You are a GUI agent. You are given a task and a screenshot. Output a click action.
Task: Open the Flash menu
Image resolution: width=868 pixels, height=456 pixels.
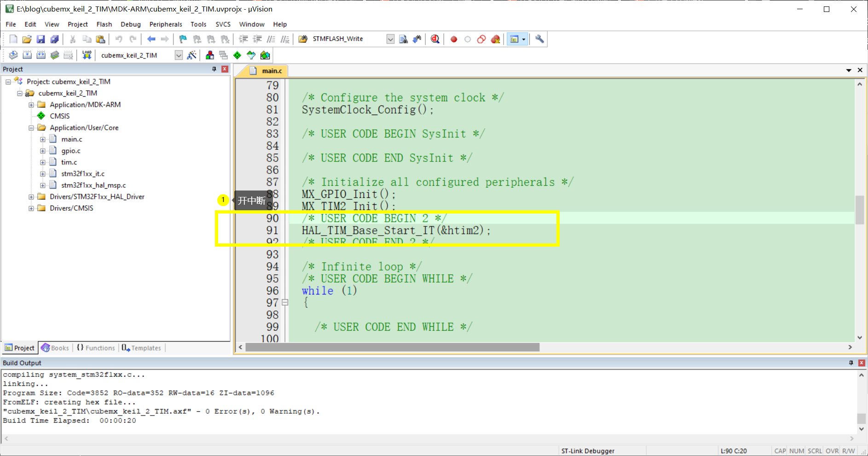[x=104, y=24]
